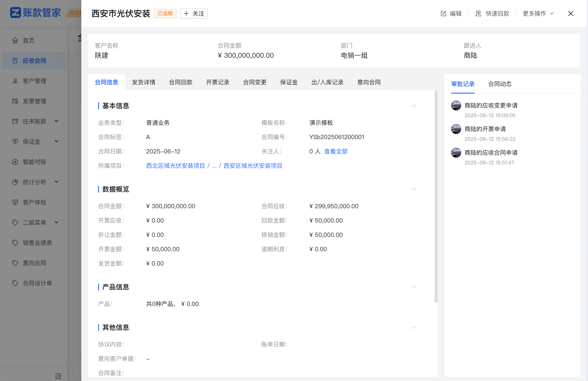Open 西安区域光伏安装项目 project link

click(253, 166)
